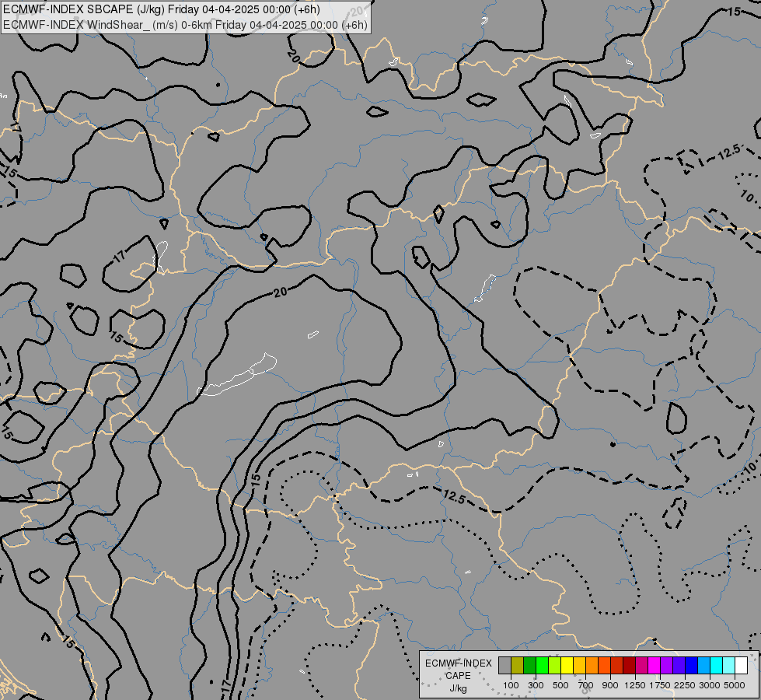The height and width of the screenshot is (700, 761).
Task: Click the pure yellow legend swatch
Action: pyautogui.click(x=567, y=665)
